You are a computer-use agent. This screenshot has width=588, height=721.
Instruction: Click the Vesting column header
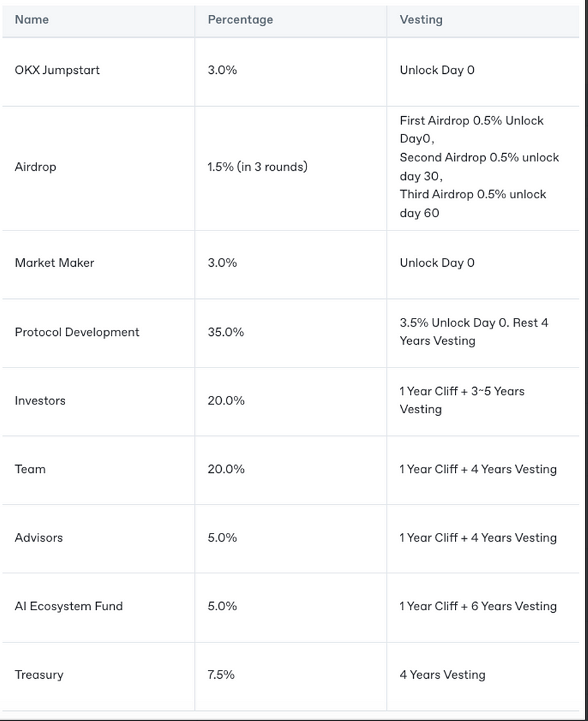421,19
